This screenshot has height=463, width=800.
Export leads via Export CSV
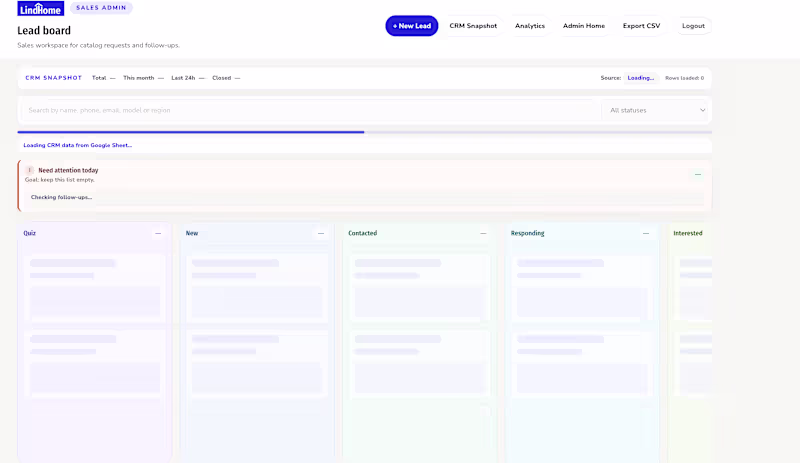(x=641, y=26)
